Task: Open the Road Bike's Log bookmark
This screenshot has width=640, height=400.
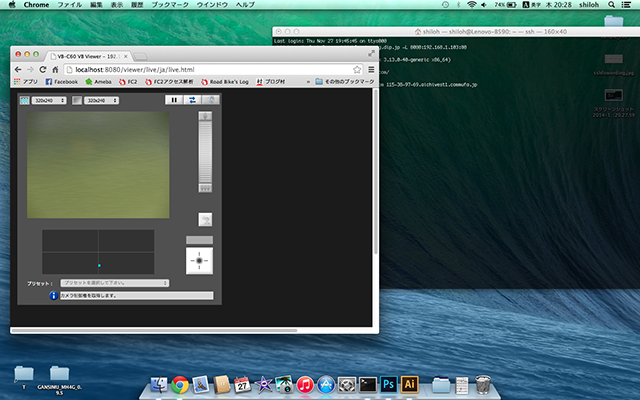Action: [225, 82]
